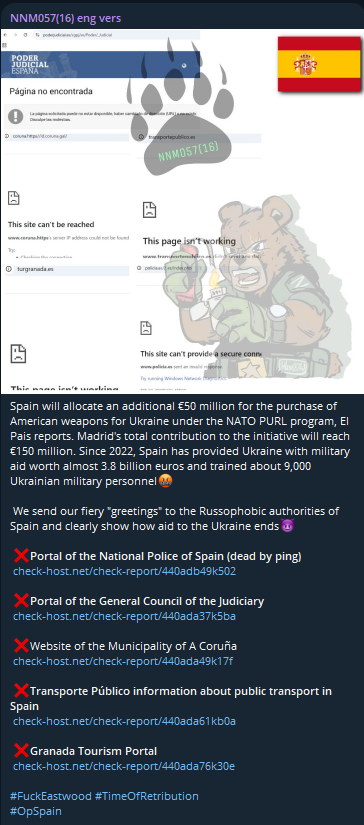Open General Council Judiciary report 440ada37k5ba
This screenshot has width=364, height=825.
point(124,616)
